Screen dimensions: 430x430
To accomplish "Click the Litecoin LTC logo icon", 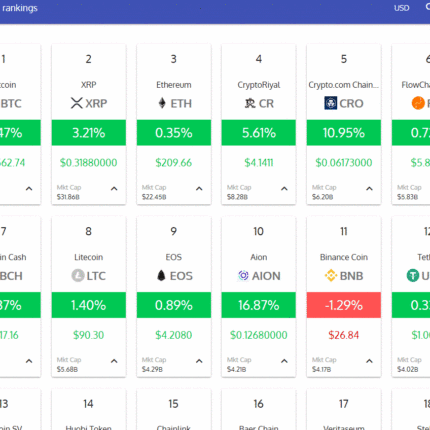I will pyautogui.click(x=78, y=275).
